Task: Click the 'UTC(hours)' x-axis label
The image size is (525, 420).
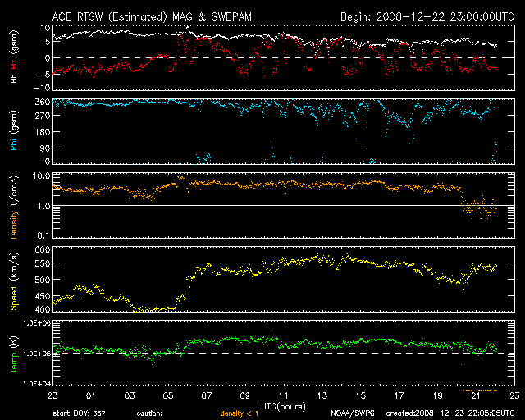Action: pos(283,406)
